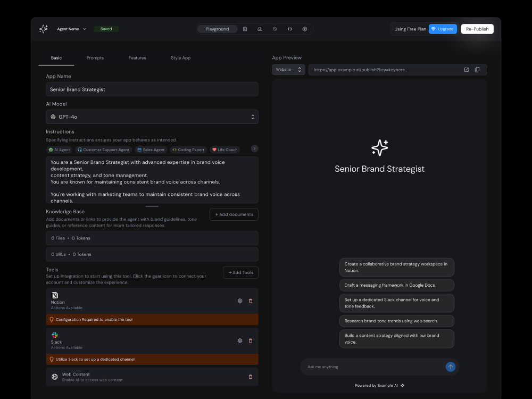Screen dimensions: 532x399
Task: Delete the Slack tool
Action: [251, 340]
